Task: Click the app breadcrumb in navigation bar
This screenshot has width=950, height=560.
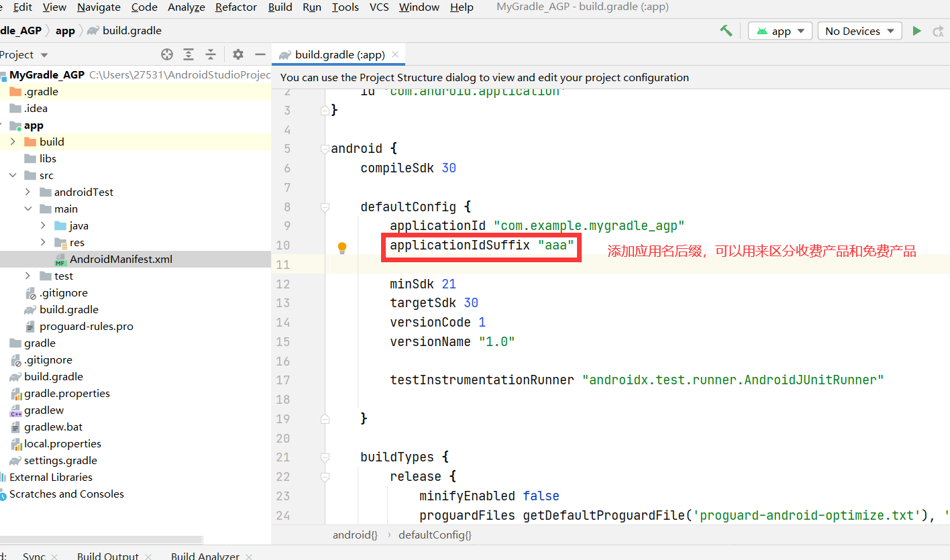Action: click(x=65, y=31)
